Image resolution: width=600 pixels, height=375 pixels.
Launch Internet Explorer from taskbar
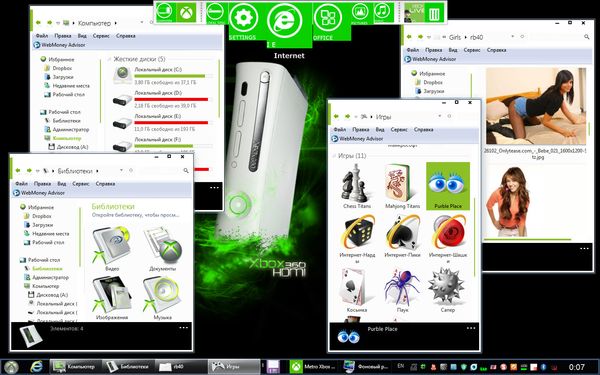click(36, 367)
